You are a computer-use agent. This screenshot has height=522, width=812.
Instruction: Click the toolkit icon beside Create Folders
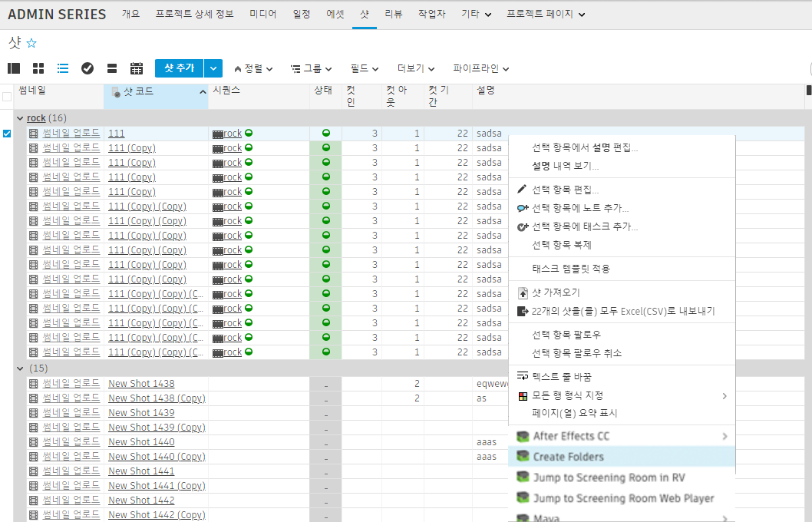tap(523, 456)
